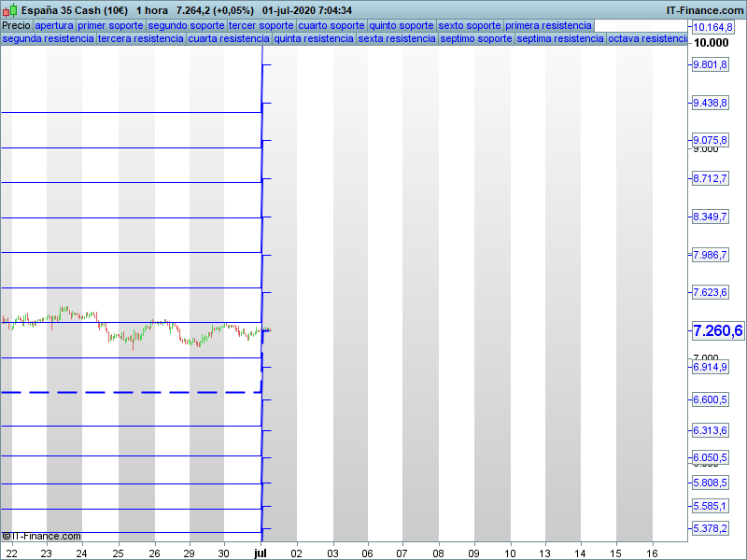Select the apertura indicator label

click(54, 25)
